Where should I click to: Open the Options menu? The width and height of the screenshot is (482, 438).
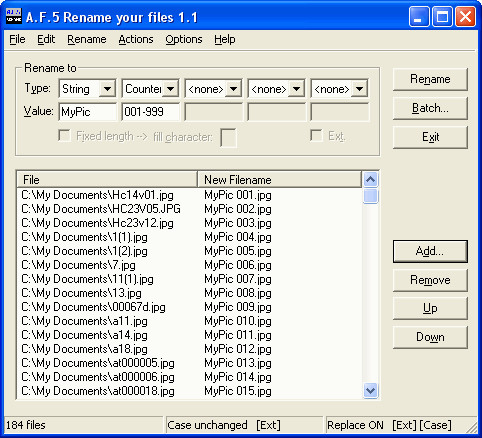click(x=184, y=39)
